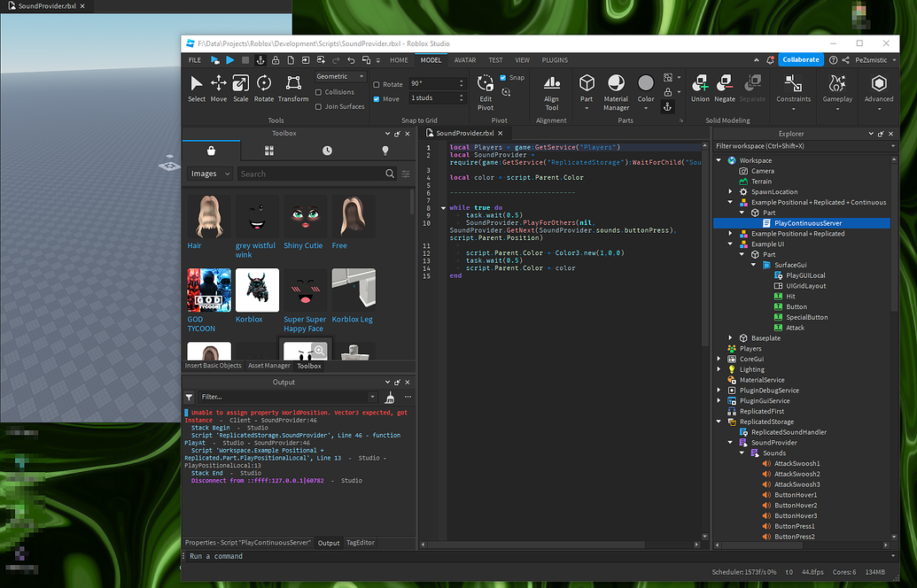The width and height of the screenshot is (917, 588).
Task: Switch to Asset Manager bottom tab
Action: (x=269, y=366)
